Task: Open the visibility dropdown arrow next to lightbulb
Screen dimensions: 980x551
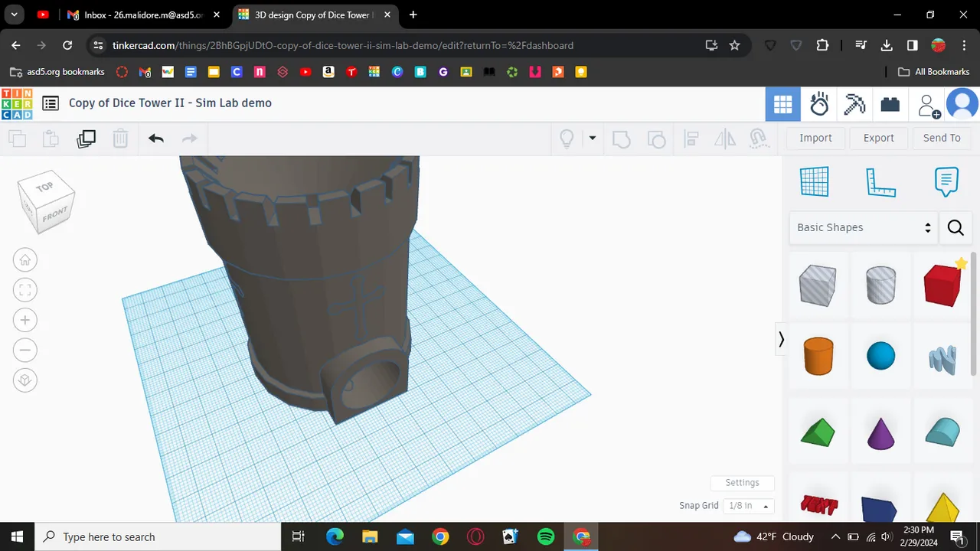Action: (592, 139)
